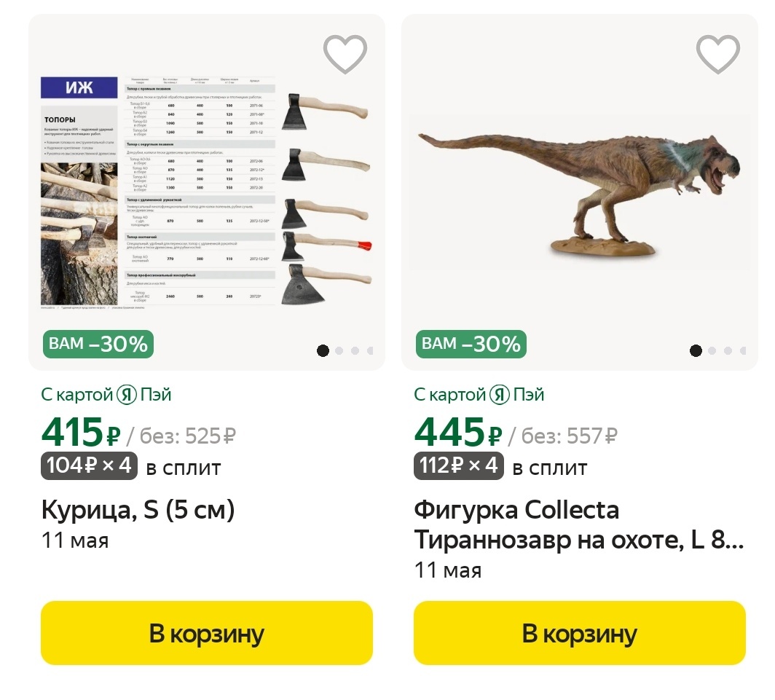
Task: Go to third image dot on dinosaur card
Action: tap(728, 350)
